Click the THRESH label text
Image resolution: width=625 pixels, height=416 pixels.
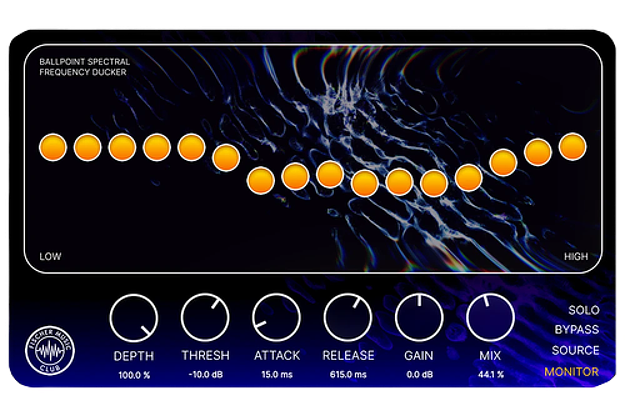tap(206, 355)
